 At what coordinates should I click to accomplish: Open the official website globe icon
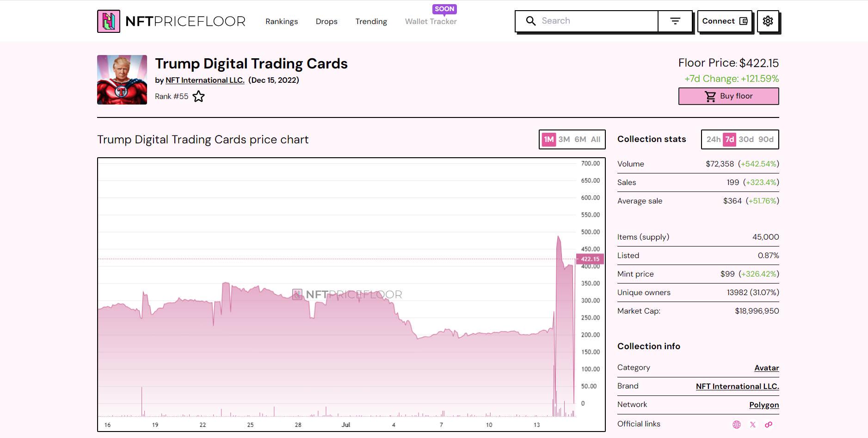(737, 425)
